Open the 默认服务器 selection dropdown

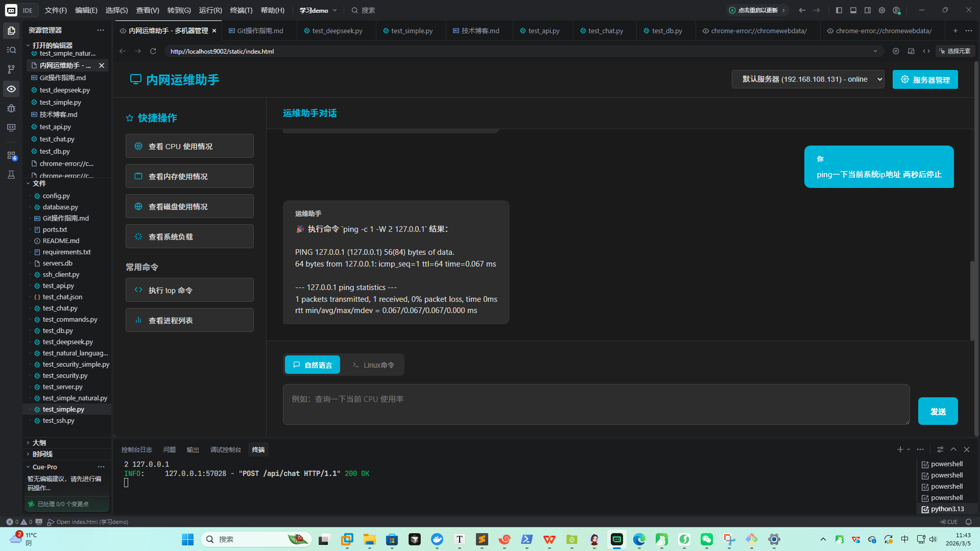(x=808, y=79)
